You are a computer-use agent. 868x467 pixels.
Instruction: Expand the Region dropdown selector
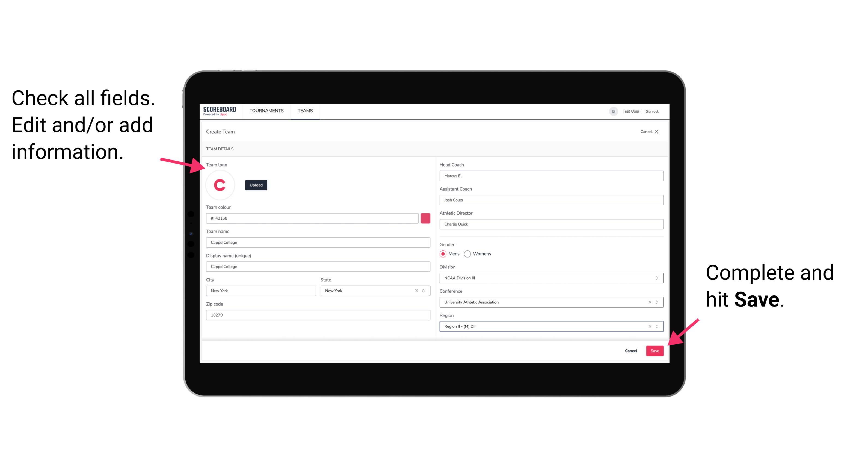pyautogui.click(x=656, y=326)
